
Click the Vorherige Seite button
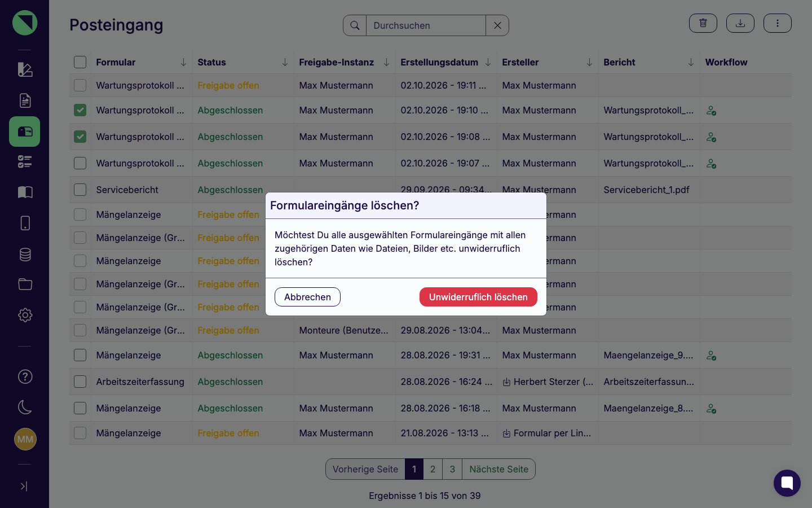[365, 469]
